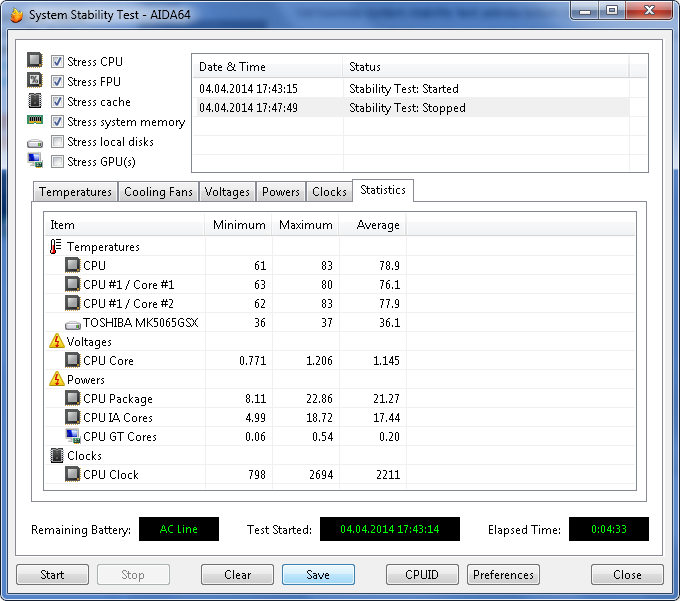Click the monitor icon beside CPU GT Cores
The height and width of the screenshot is (601, 680).
coord(72,437)
